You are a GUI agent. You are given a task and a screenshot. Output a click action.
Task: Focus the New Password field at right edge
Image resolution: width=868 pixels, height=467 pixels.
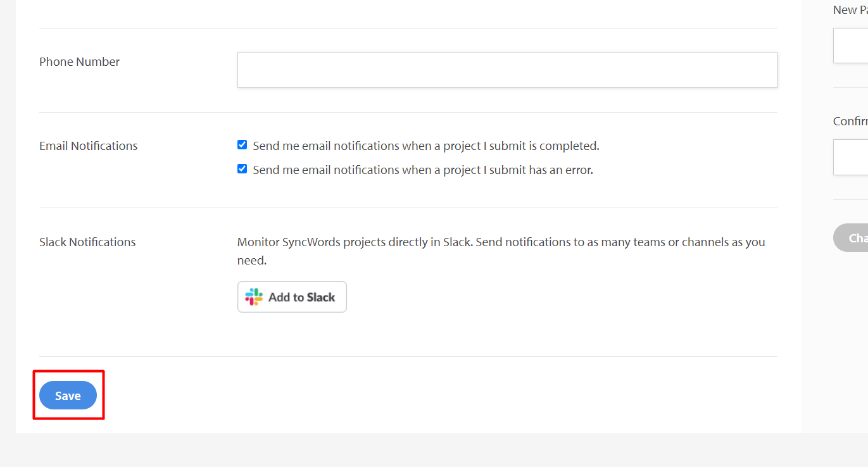pyautogui.click(x=850, y=46)
